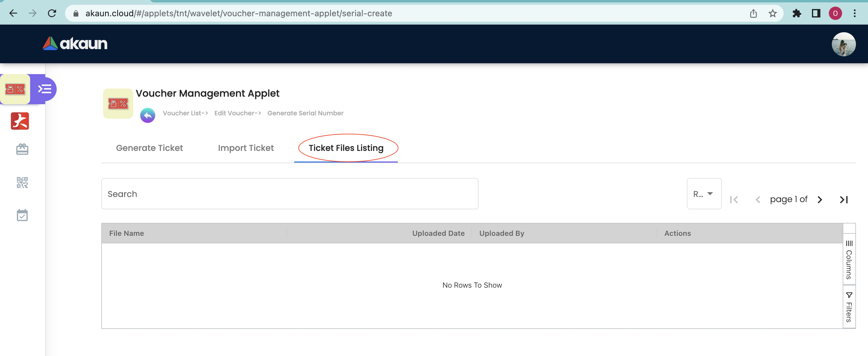Jump to the last page button
The height and width of the screenshot is (356, 868).
pyautogui.click(x=843, y=200)
